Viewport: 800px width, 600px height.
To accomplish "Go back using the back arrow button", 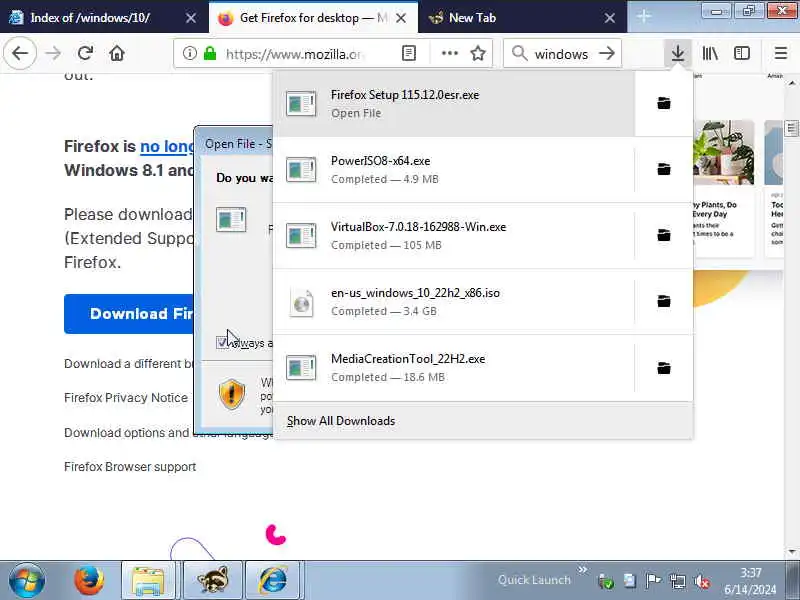I will click(20, 53).
